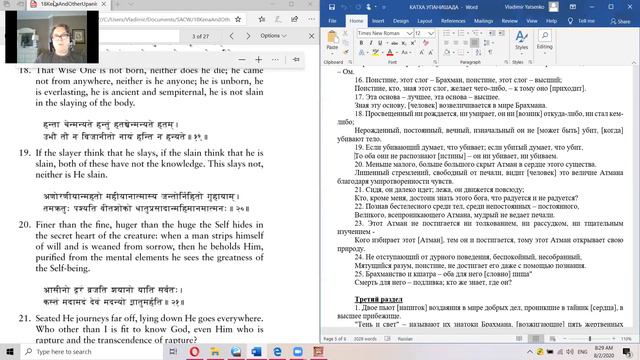Open Font dialog launcher
This screenshot has height=360, width=640.
(x=435, y=62)
